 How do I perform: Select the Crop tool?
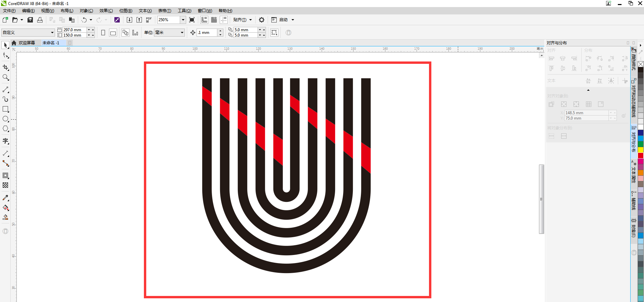pos(5,67)
